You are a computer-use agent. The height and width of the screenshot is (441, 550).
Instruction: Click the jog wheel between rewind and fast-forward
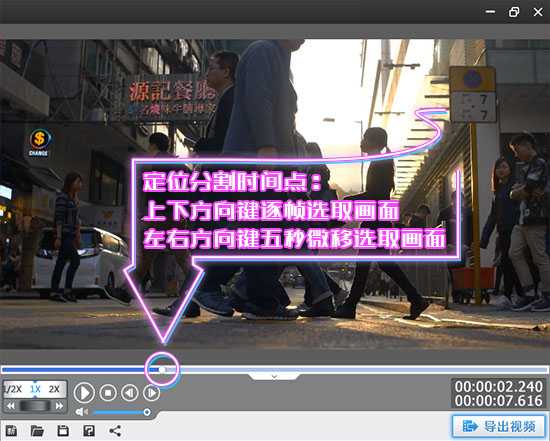pos(35,406)
